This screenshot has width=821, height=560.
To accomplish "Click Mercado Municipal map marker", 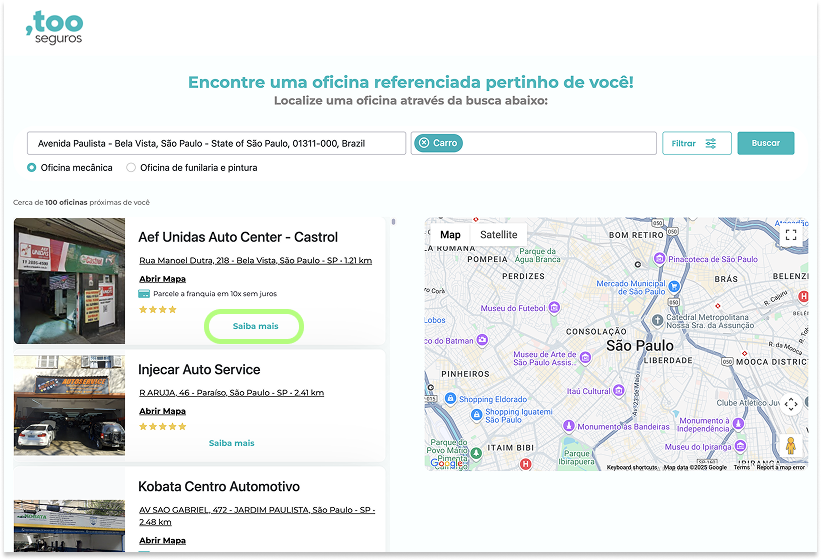I will point(674,286).
